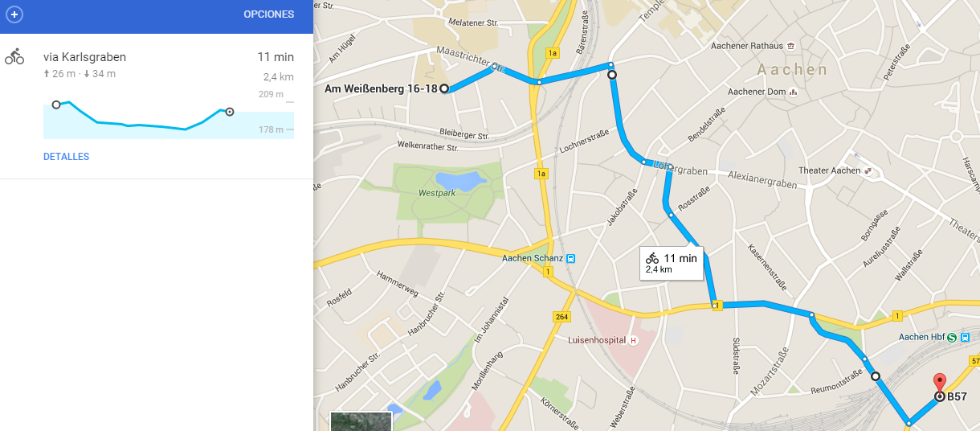Click the Aachen Schanz transit station icon
Viewport: 980px width, 431px height.
570,258
